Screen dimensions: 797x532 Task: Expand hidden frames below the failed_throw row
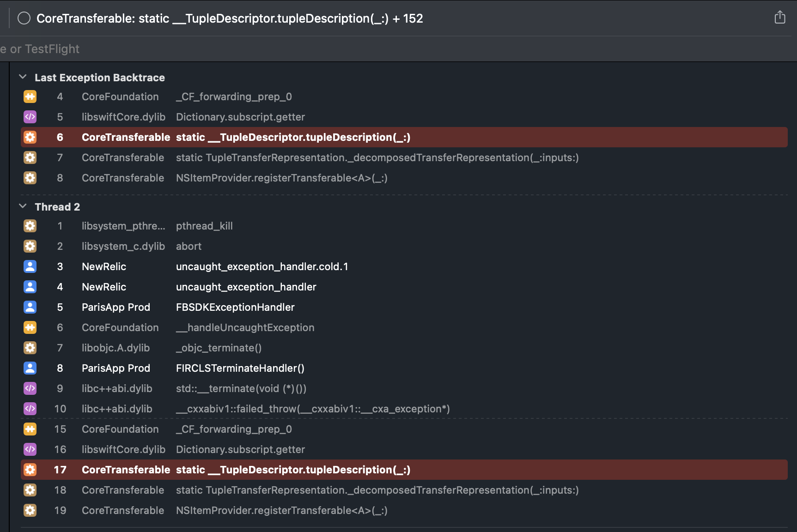(x=404, y=418)
